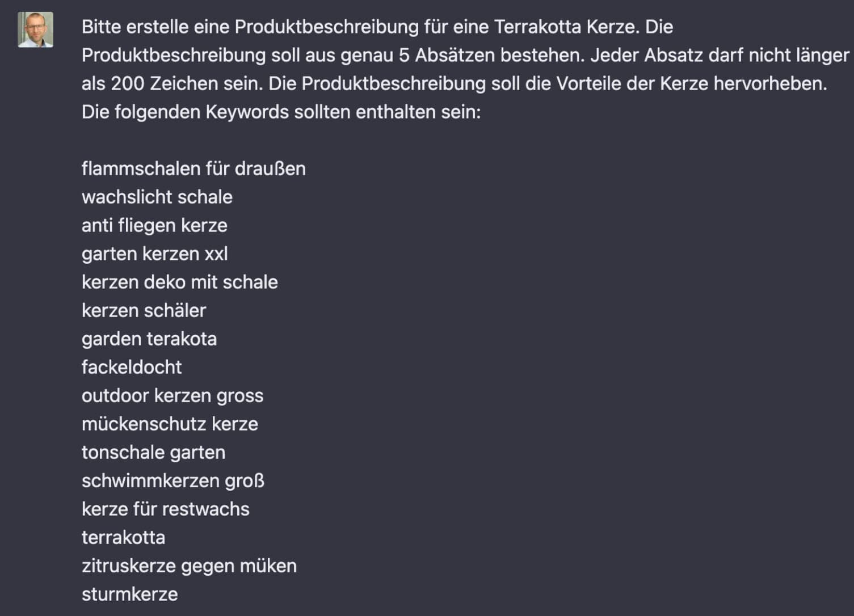
Task: Click the keyword 'outdoor kerzen gross'
Action: (173, 395)
